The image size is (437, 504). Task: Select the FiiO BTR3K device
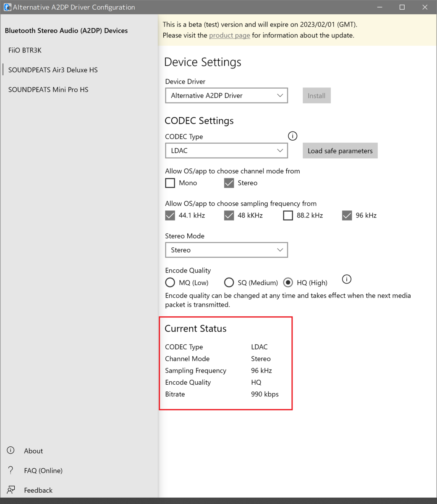[x=25, y=50]
